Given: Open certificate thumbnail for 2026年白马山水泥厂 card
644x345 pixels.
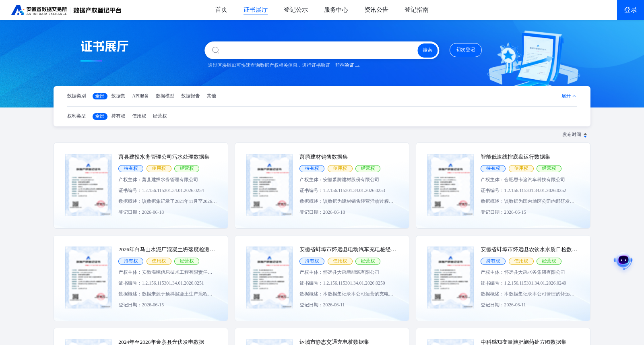Looking at the screenshot, I should click(88, 278).
